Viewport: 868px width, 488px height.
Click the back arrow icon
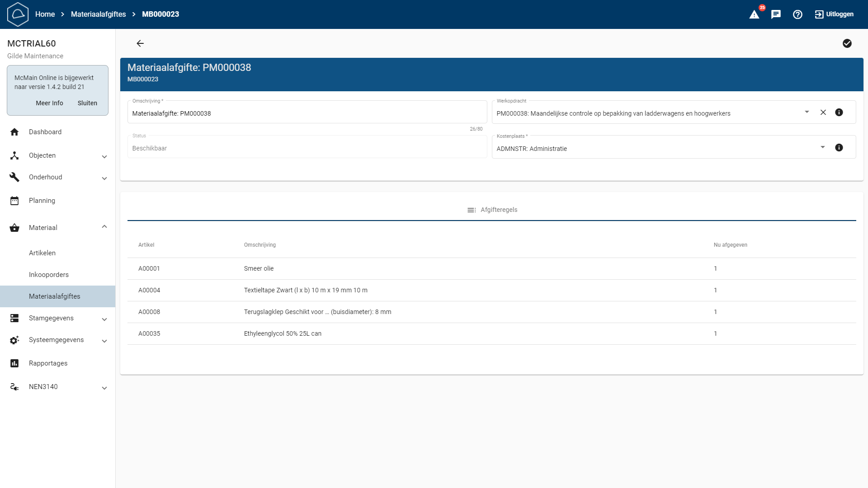(140, 43)
